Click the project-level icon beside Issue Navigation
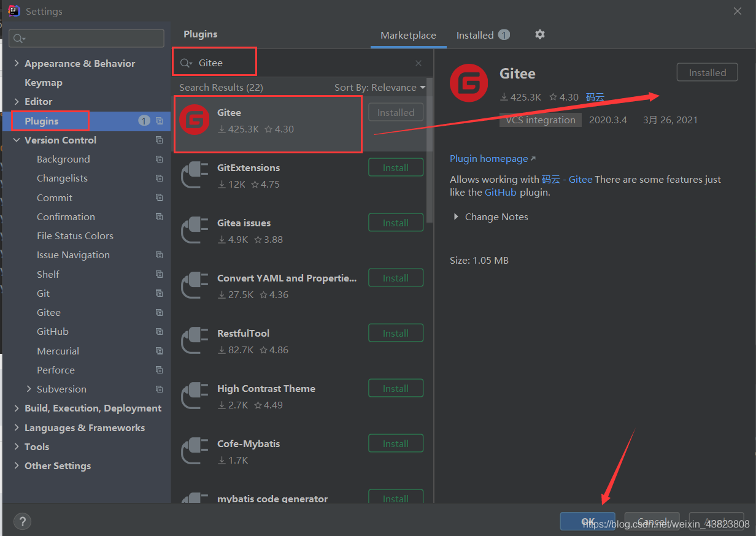This screenshot has height=536, width=756. [x=159, y=255]
